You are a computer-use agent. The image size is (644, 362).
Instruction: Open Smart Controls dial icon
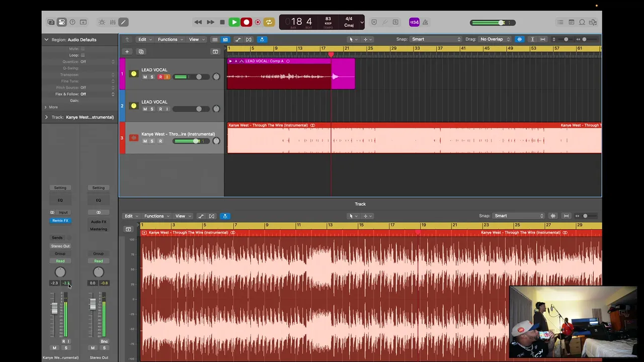click(x=102, y=22)
